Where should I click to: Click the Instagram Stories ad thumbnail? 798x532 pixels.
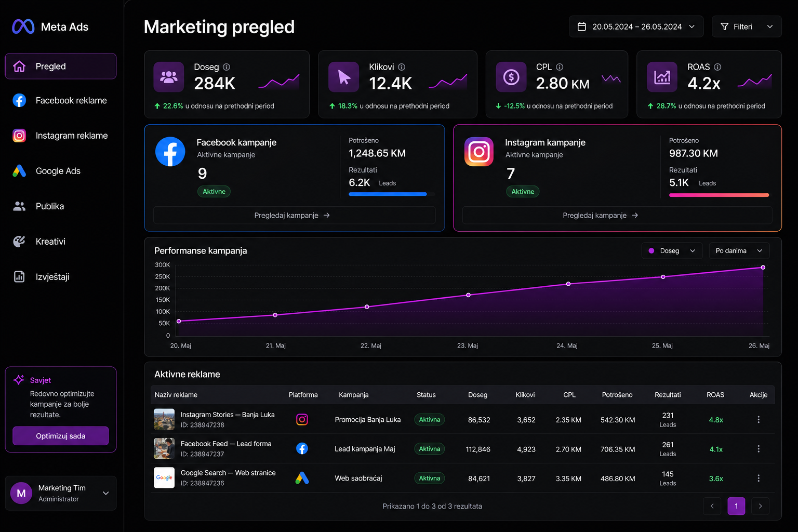[164, 419]
